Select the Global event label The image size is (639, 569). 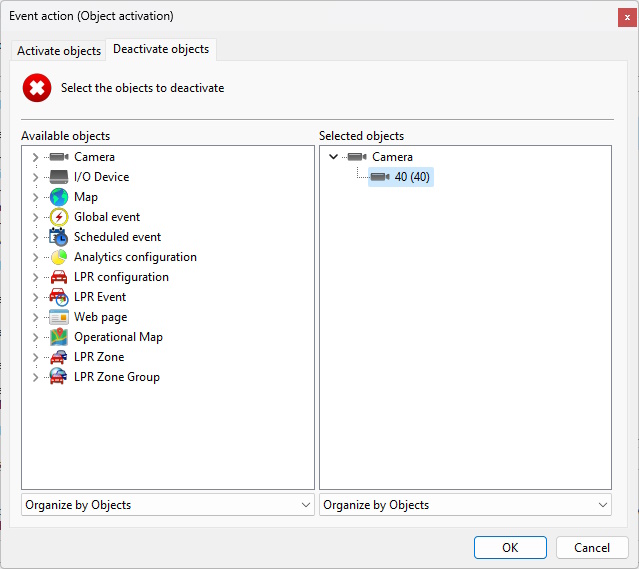coord(107,217)
